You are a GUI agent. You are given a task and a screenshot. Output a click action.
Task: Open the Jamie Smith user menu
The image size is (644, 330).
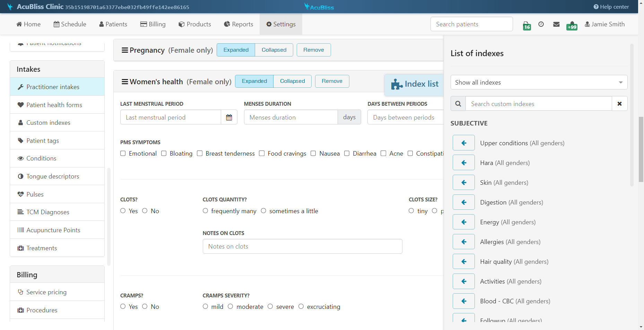pos(604,24)
